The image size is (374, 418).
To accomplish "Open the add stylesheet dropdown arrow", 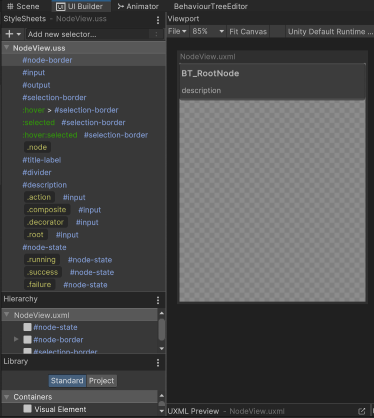I will pyautogui.click(x=19, y=34).
